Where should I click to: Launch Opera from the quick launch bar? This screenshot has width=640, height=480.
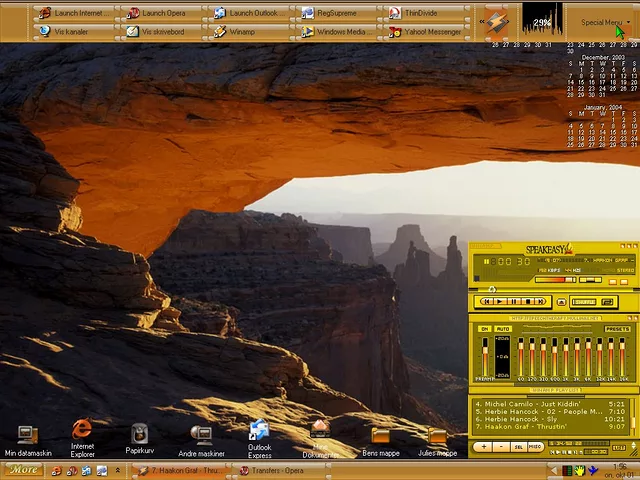(72, 471)
